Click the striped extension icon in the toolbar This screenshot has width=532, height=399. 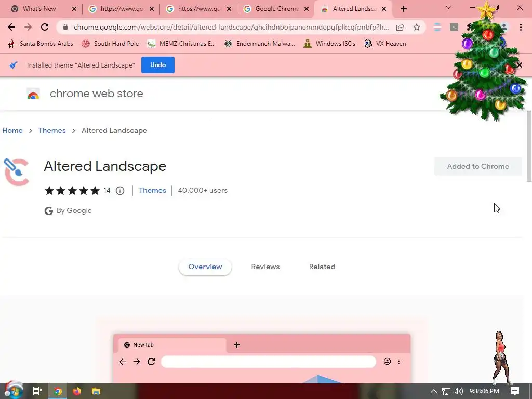point(437,27)
